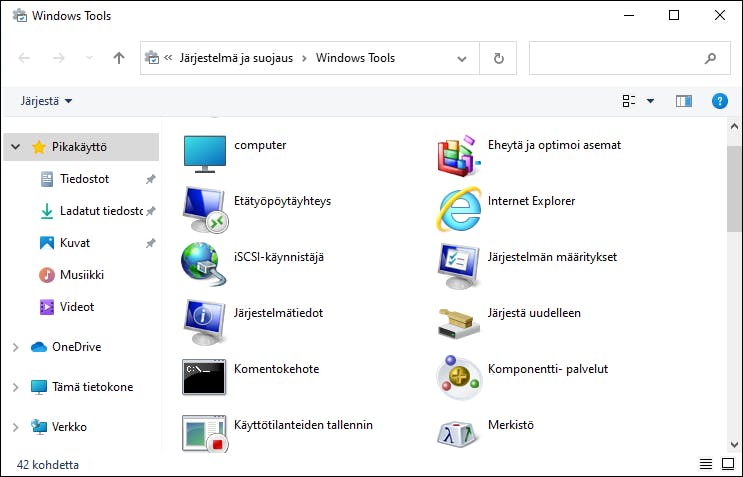Viewport: 743px width, 477px height.
Task: Toggle the preview pane button
Action: coord(683,101)
